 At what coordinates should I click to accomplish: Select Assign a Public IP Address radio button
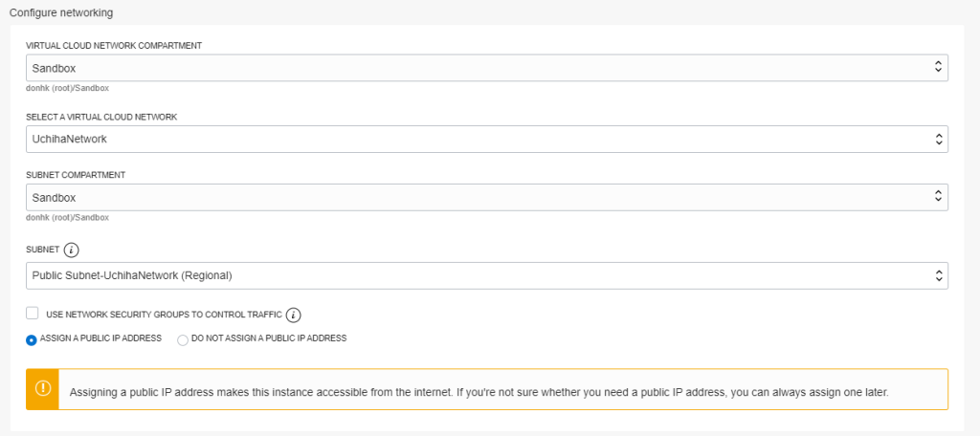tap(32, 340)
